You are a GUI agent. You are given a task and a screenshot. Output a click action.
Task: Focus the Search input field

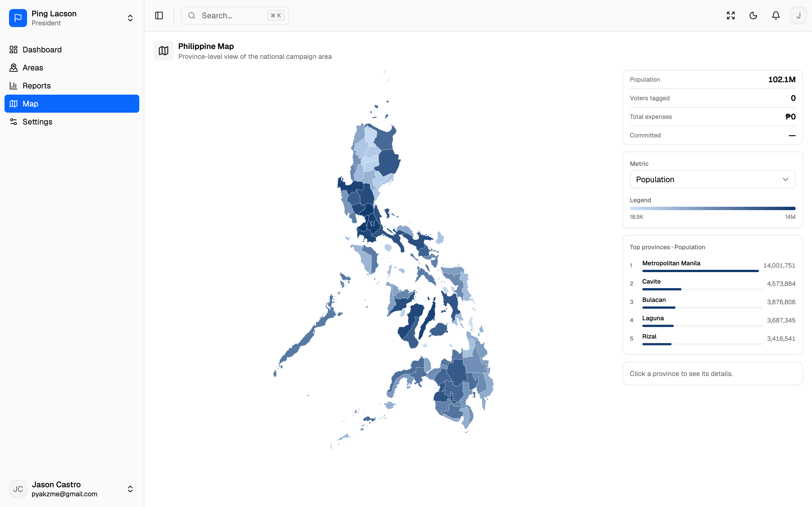(x=235, y=15)
